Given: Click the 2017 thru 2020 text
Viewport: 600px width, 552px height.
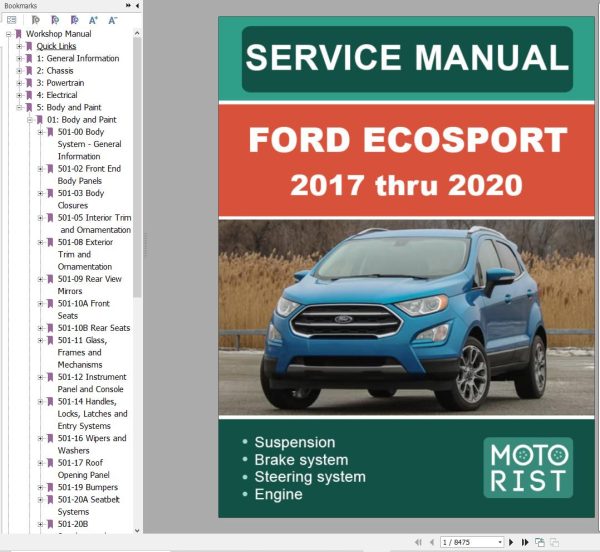Looking at the screenshot, I should point(406,185).
